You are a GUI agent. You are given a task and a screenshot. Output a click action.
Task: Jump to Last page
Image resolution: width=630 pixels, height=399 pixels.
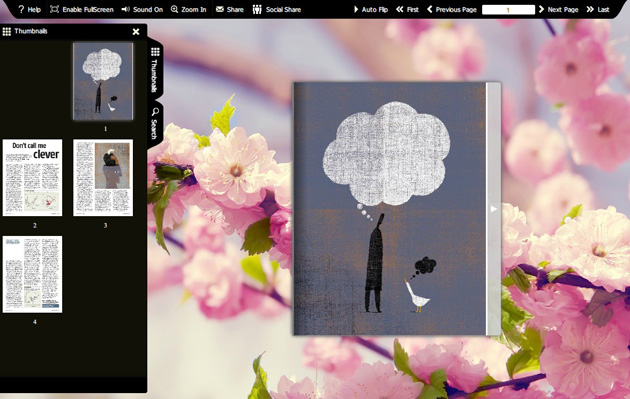(598, 9)
